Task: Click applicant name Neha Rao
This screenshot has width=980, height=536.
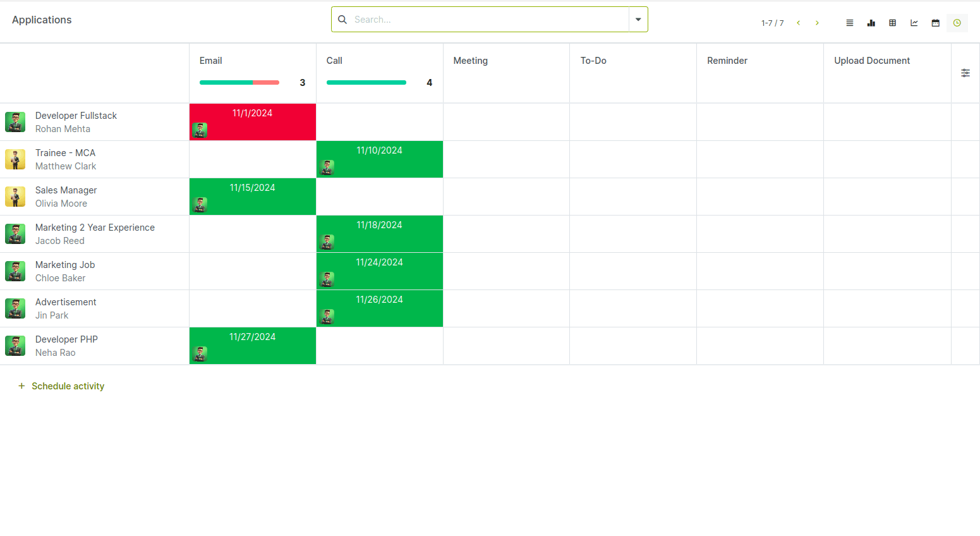Action: (x=56, y=353)
